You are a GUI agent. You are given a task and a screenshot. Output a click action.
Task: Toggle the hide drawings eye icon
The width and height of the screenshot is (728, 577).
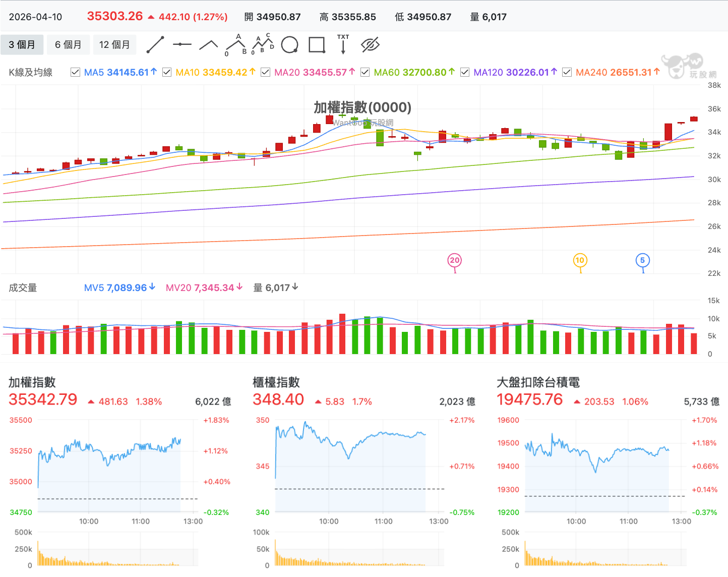370,44
